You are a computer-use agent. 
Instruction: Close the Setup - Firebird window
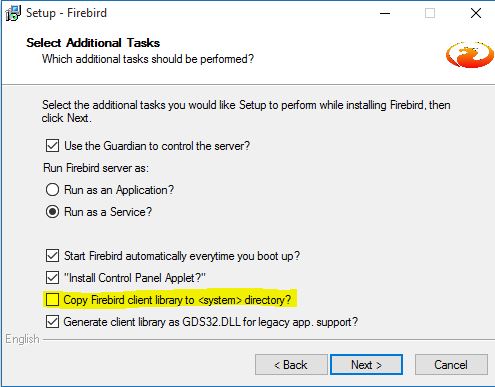tap(476, 13)
